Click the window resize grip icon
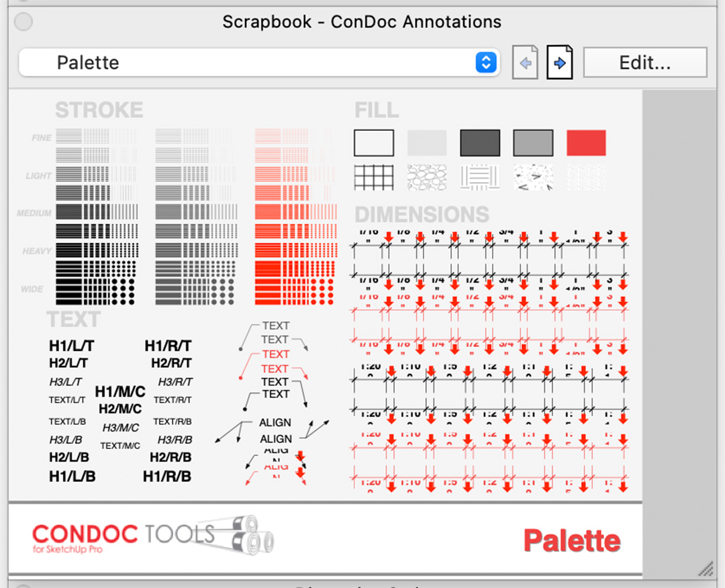The height and width of the screenshot is (588, 725). pyautogui.click(x=706, y=569)
